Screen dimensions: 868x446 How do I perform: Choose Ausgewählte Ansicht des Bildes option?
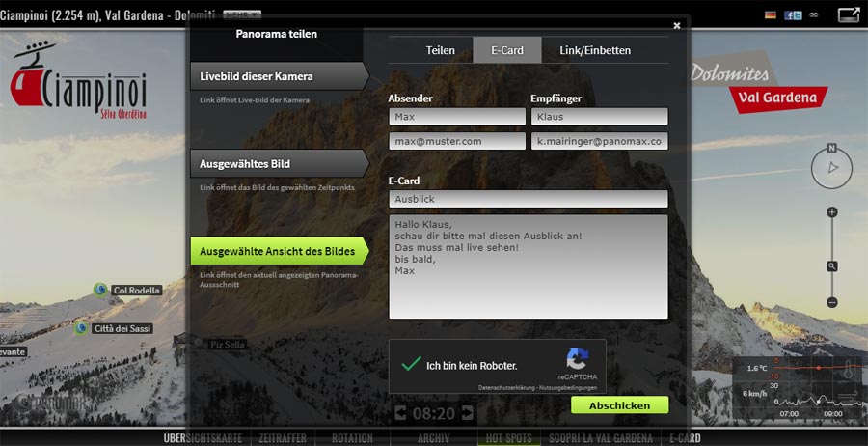click(279, 251)
